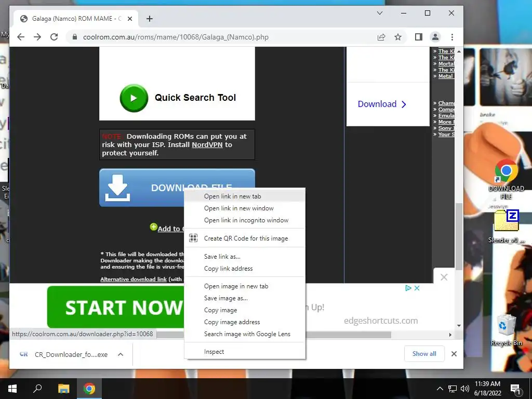Click the green Quick Search Tool play icon

[x=134, y=98]
